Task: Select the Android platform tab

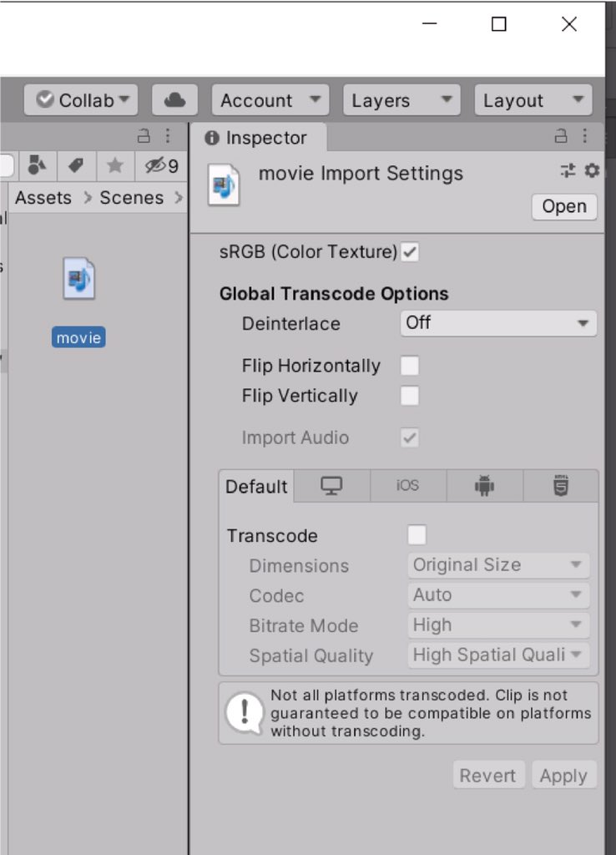Action: 485,486
